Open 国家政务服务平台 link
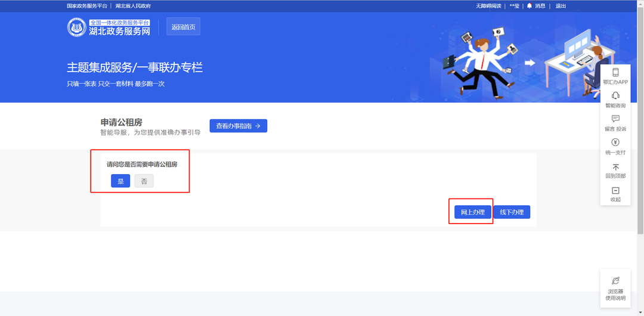This screenshot has width=644, height=316. point(87,6)
